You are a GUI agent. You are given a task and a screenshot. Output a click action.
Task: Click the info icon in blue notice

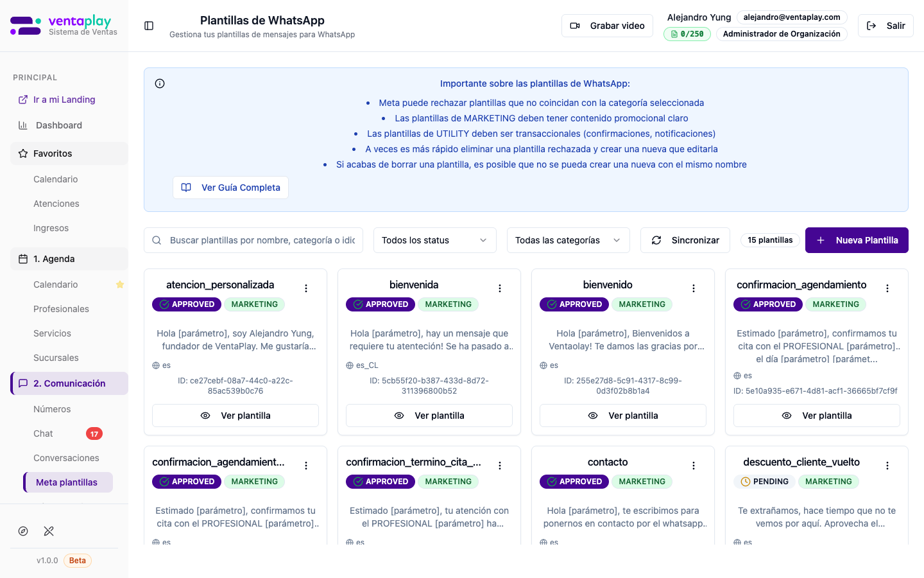pyautogui.click(x=160, y=83)
